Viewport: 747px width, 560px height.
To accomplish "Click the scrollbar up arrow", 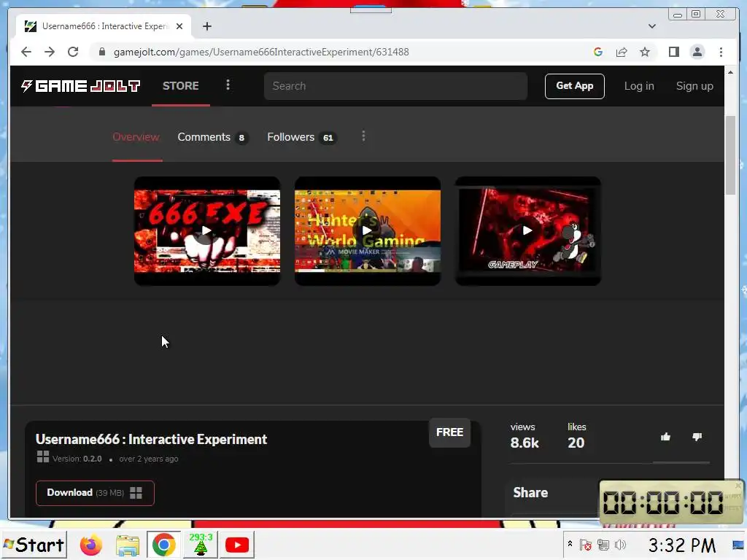I will click(730, 72).
